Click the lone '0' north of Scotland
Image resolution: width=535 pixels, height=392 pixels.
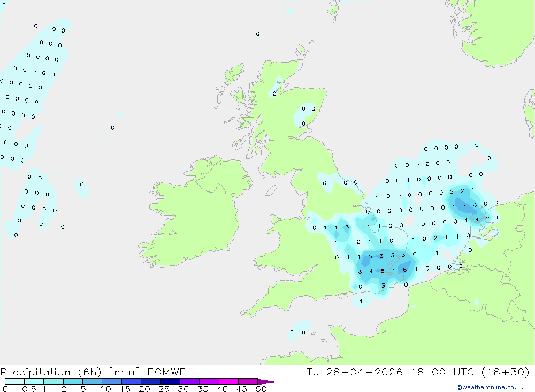click(x=258, y=34)
